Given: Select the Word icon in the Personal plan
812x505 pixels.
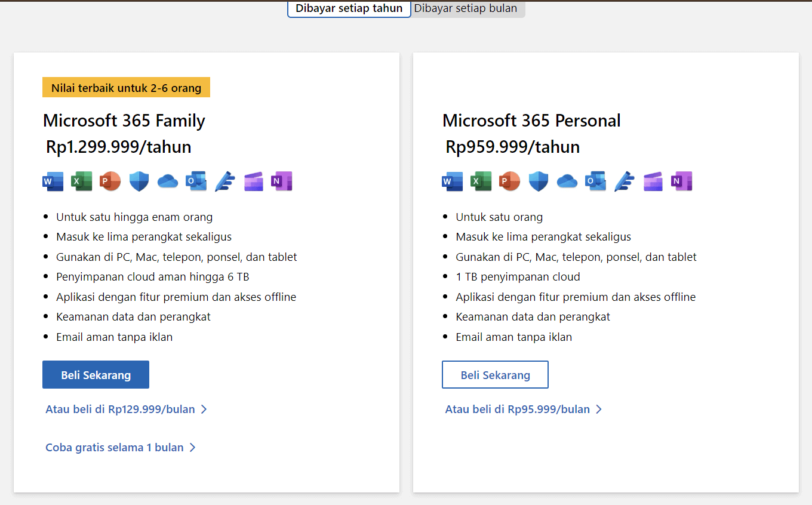Looking at the screenshot, I should click(452, 181).
